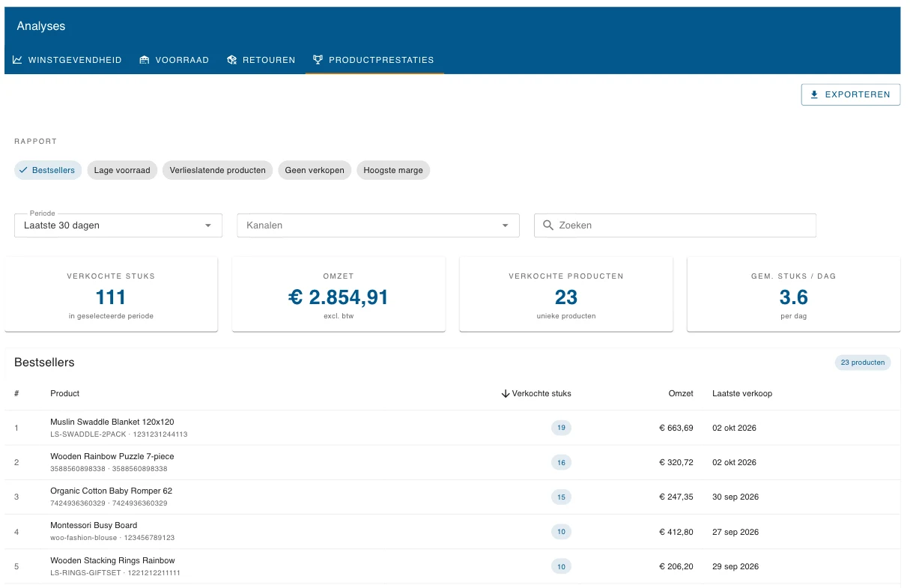
Task: Click the Retouren box icon
Action: point(232,60)
